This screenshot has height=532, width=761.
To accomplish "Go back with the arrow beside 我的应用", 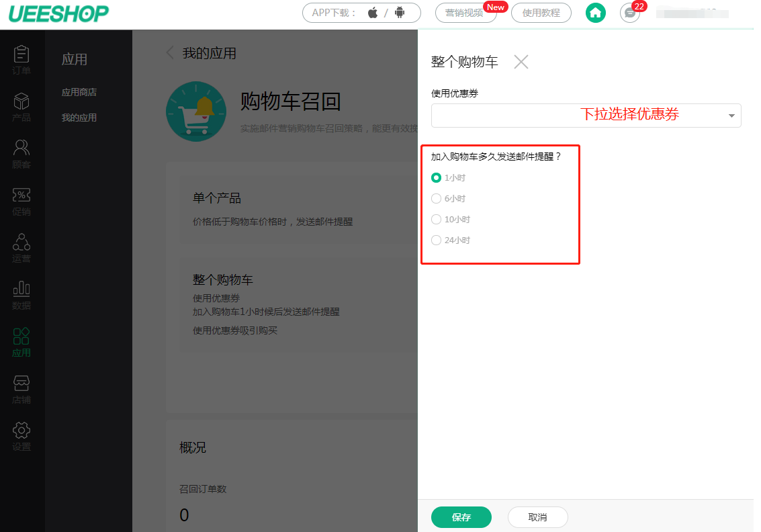I will point(170,53).
